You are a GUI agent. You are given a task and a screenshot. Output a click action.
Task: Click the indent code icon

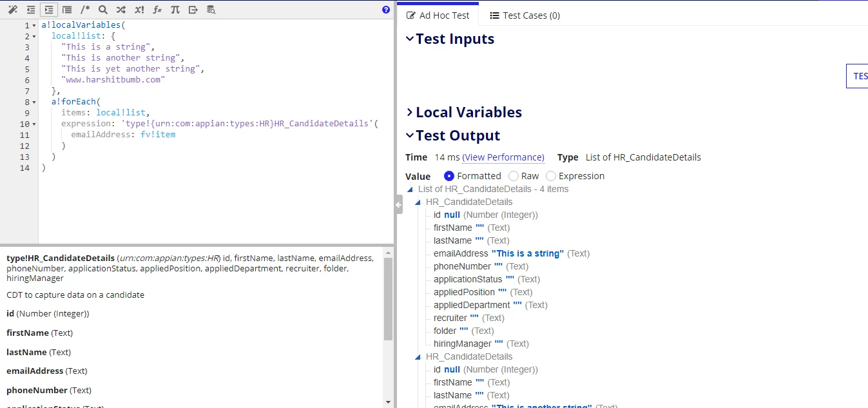coord(49,10)
